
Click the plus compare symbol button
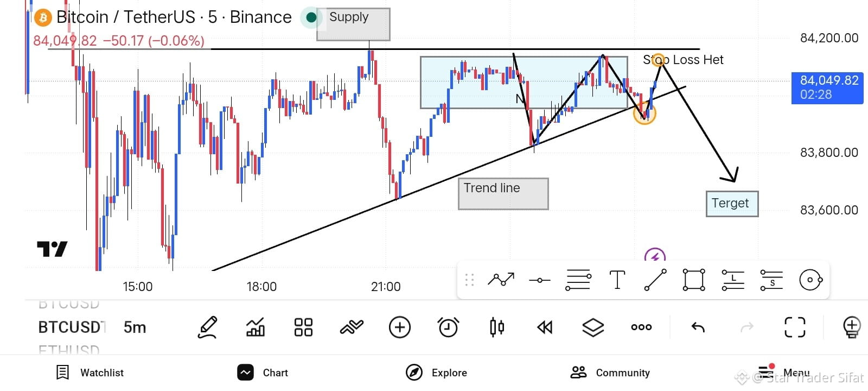tap(400, 327)
